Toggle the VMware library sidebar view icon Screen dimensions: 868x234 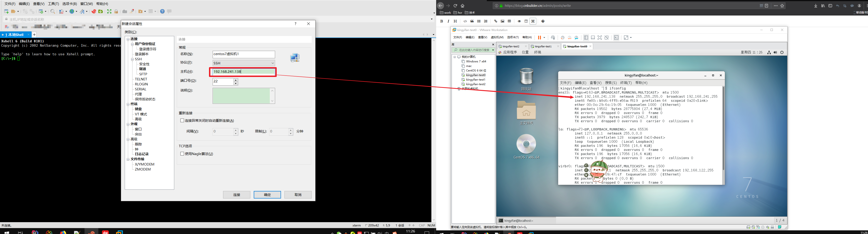tap(586, 38)
